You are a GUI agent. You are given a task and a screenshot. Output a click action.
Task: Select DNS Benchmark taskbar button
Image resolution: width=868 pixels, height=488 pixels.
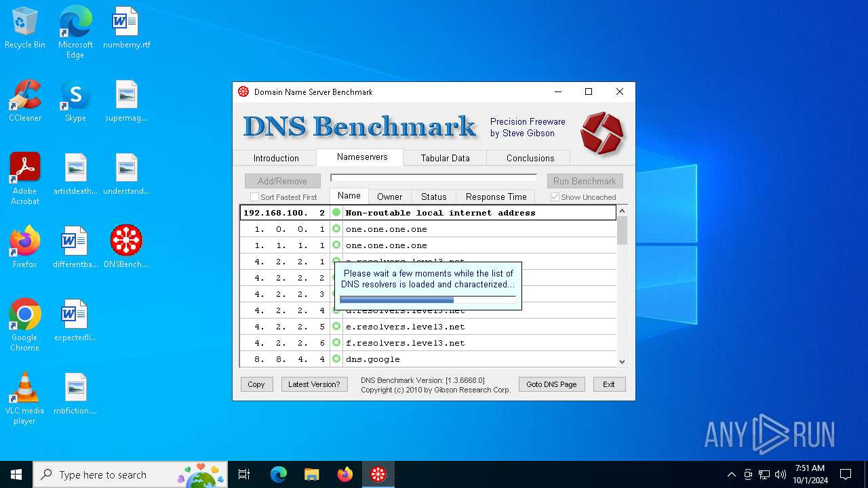pyautogui.click(x=378, y=474)
